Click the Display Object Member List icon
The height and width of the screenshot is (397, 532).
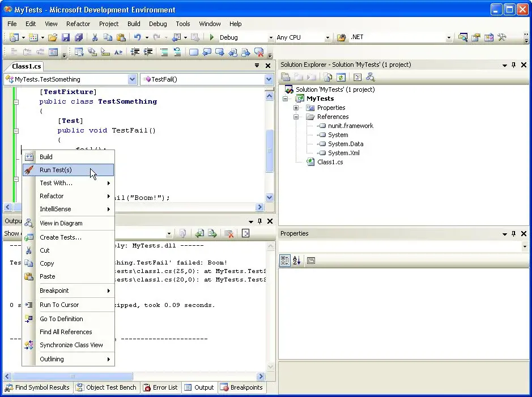tap(79, 52)
